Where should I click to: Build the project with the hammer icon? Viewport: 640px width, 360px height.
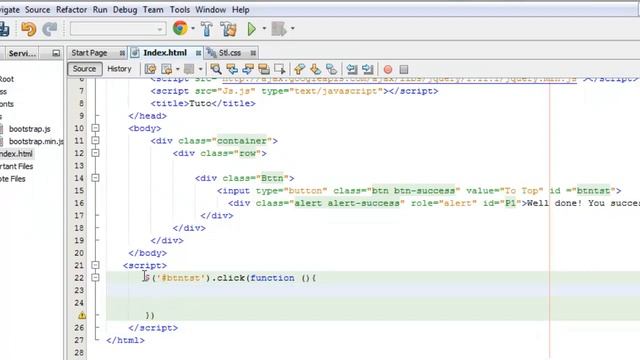pos(207,29)
